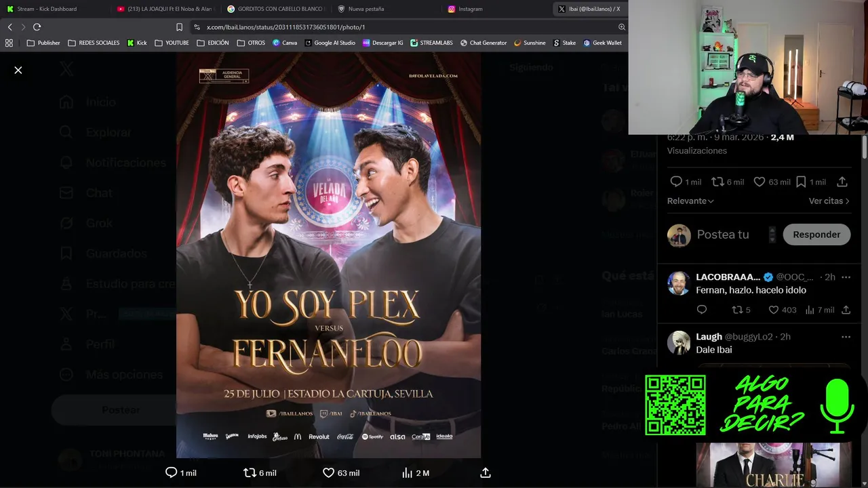868x488 pixels.
Task: Repost icon under the photo, 6 mil
Action: click(x=250, y=472)
